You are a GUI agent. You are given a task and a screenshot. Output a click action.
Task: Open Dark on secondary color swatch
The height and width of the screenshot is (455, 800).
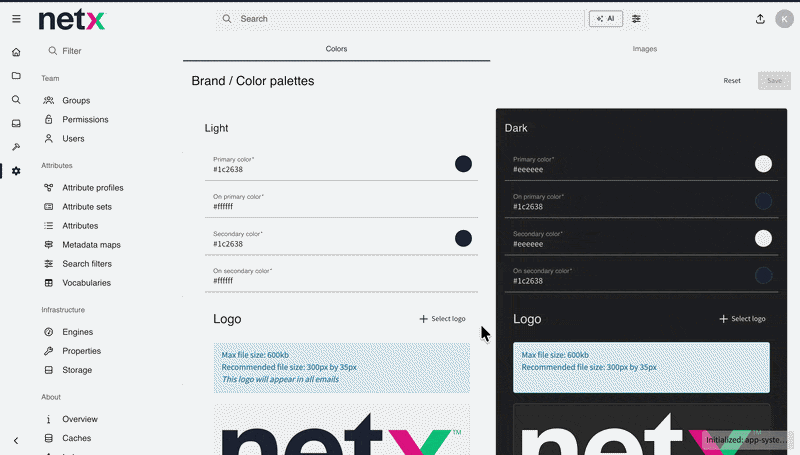[x=763, y=275]
